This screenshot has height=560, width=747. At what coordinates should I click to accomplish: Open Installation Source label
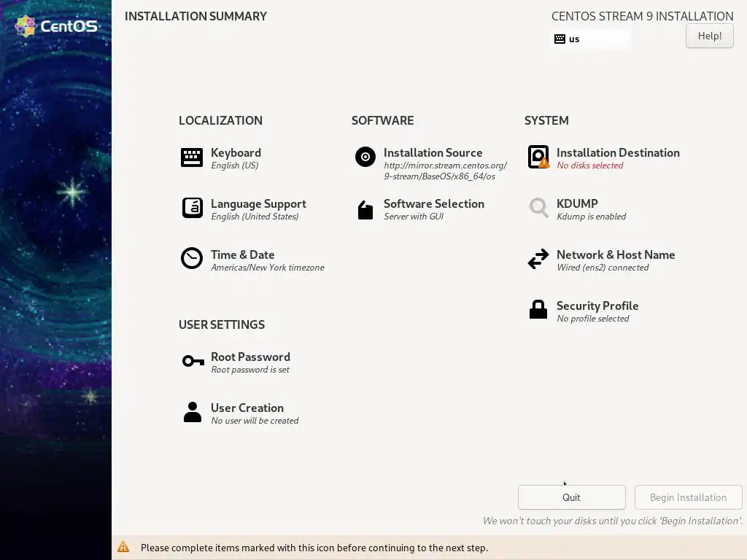pos(433,152)
